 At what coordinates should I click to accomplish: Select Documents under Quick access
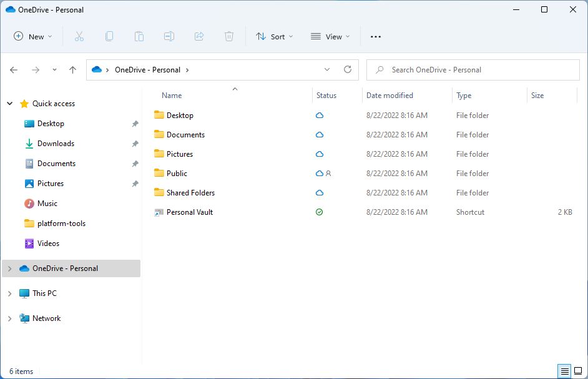56,163
